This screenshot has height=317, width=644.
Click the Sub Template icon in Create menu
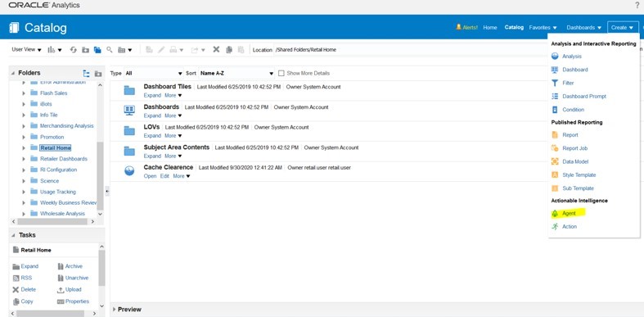(x=555, y=188)
